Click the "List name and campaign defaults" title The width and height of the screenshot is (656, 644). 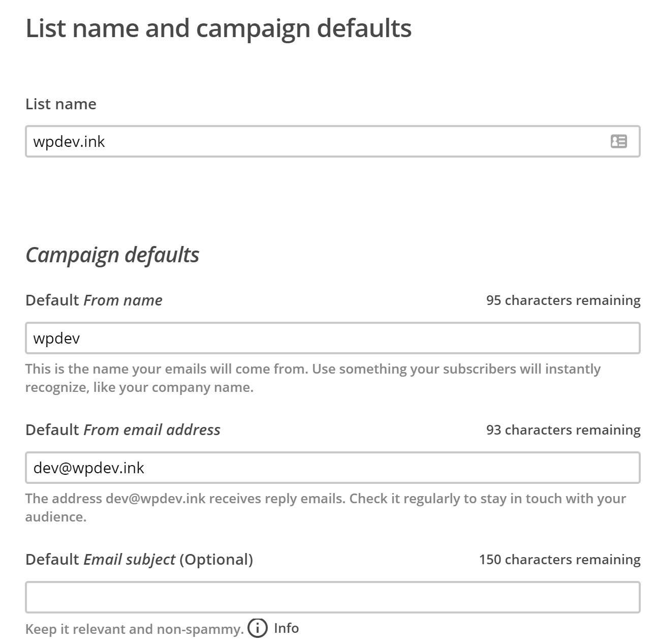click(218, 28)
